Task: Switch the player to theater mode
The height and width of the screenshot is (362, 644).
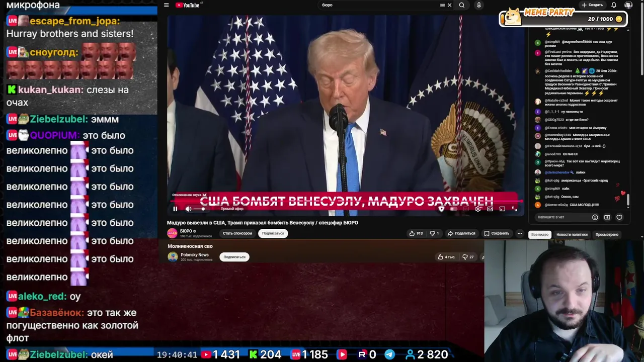Action: tap(490, 209)
